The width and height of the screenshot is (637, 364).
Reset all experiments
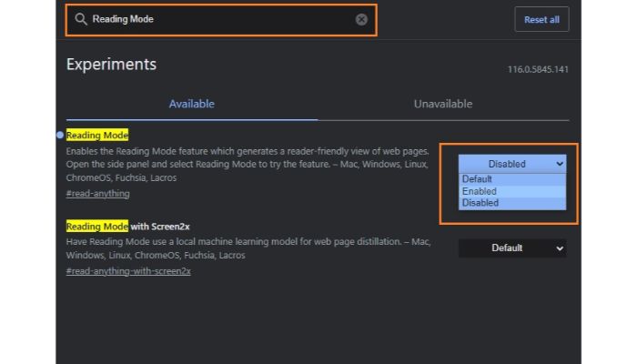[x=541, y=19]
